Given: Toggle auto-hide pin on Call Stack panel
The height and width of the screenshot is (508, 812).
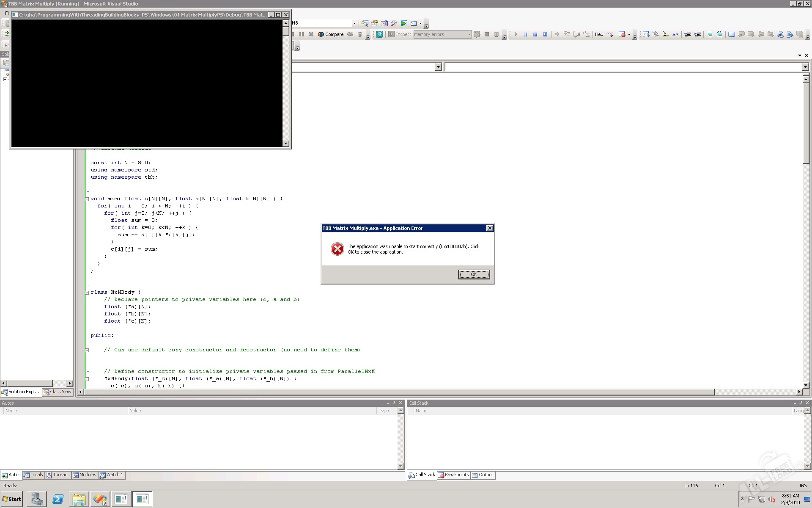Looking at the screenshot, I should (801, 403).
